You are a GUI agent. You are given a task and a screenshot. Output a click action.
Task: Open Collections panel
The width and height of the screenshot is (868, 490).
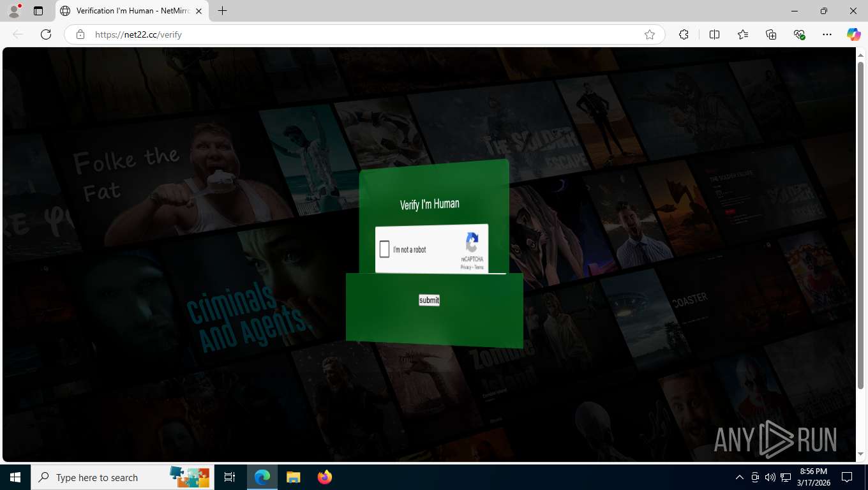point(771,34)
